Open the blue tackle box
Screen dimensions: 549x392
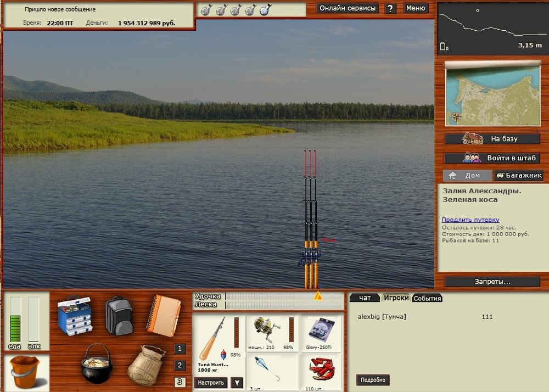coord(75,315)
